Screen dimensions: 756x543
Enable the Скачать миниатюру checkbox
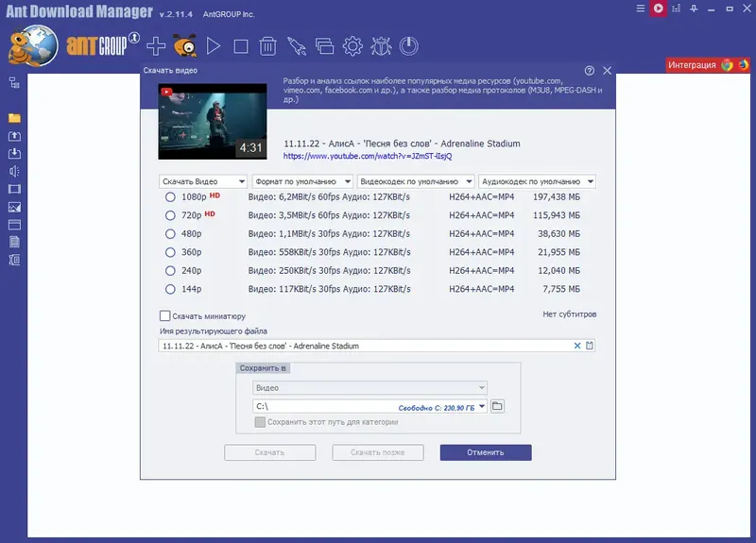[164, 315]
